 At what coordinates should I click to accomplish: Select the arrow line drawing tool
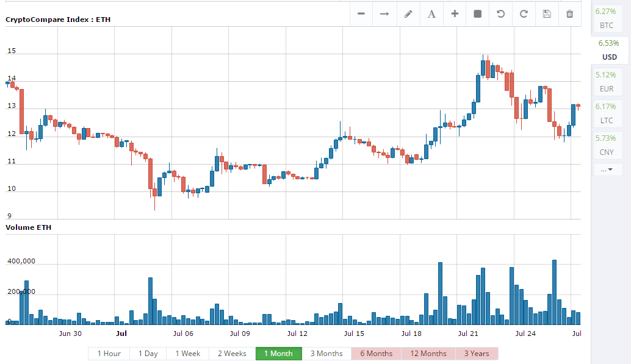384,13
